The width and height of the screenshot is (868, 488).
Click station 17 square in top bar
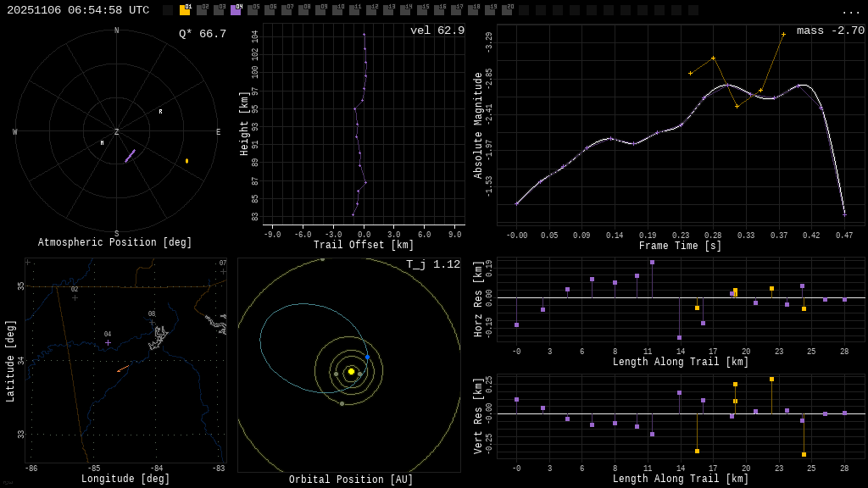click(455, 10)
